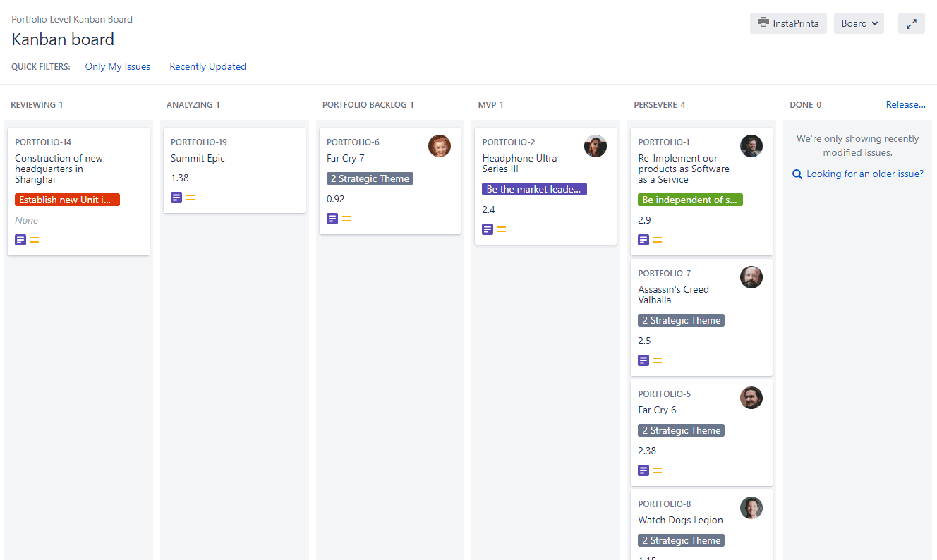The image size is (937, 560).
Task: Click the purple issue type icon on PORTFOLIO-14
Action: click(x=20, y=239)
